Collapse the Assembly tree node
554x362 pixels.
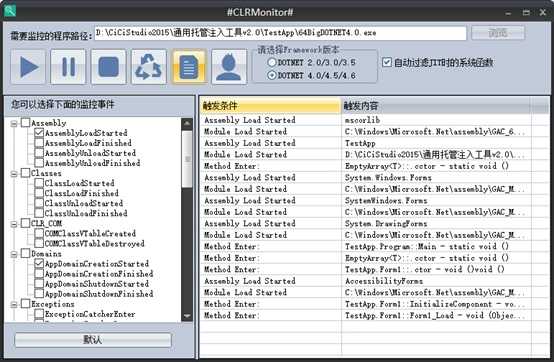pos(14,123)
